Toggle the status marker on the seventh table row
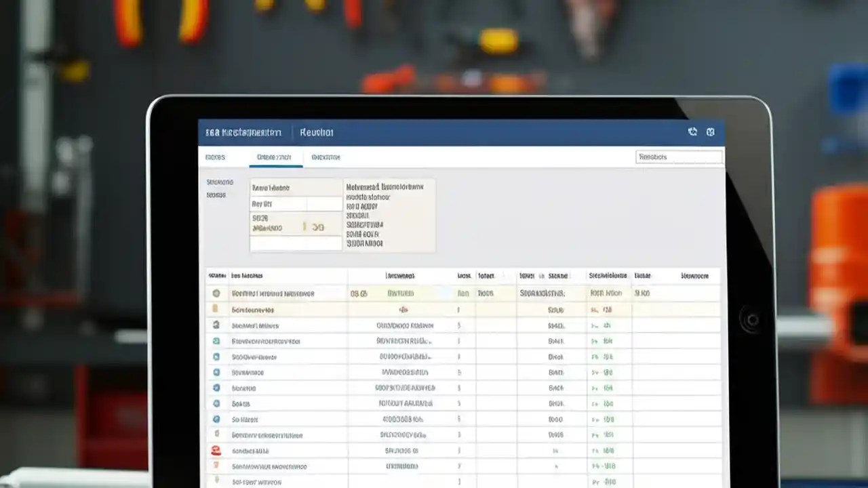The width and height of the screenshot is (868, 488). (x=216, y=388)
